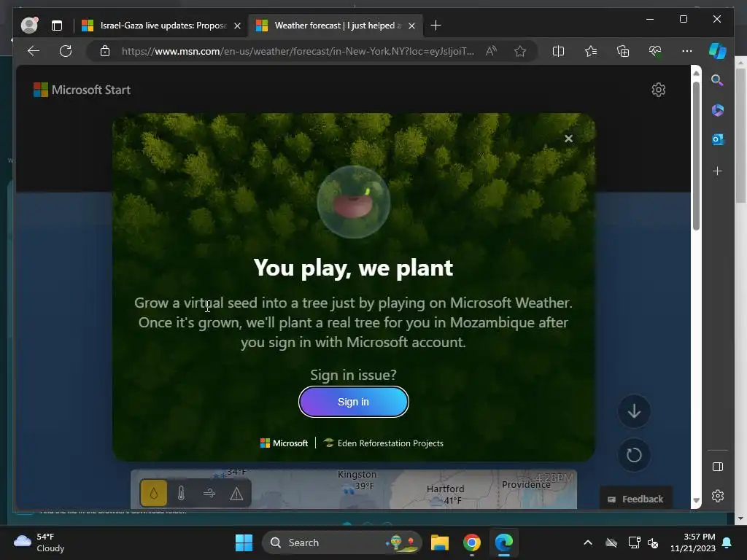This screenshot has height=560, width=747.
Task: Open Google Chrome from taskbar
Action: point(472,542)
